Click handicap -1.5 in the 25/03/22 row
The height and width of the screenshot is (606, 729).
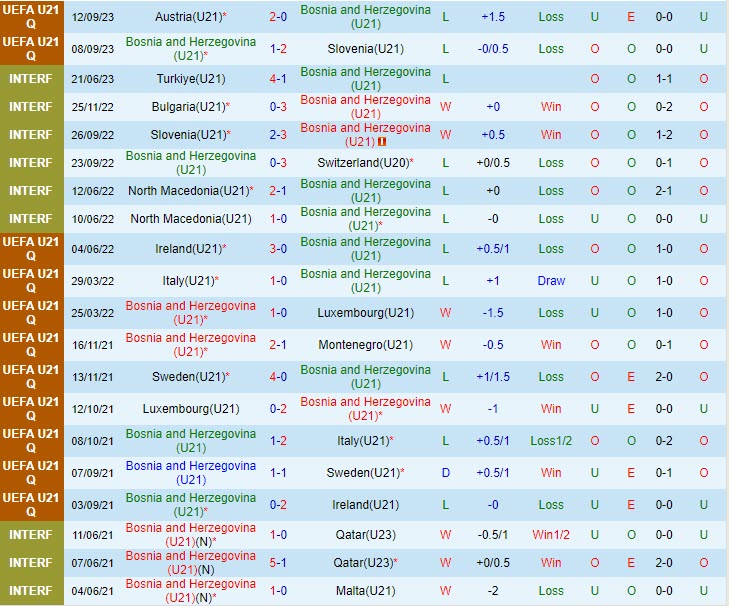[x=493, y=313]
